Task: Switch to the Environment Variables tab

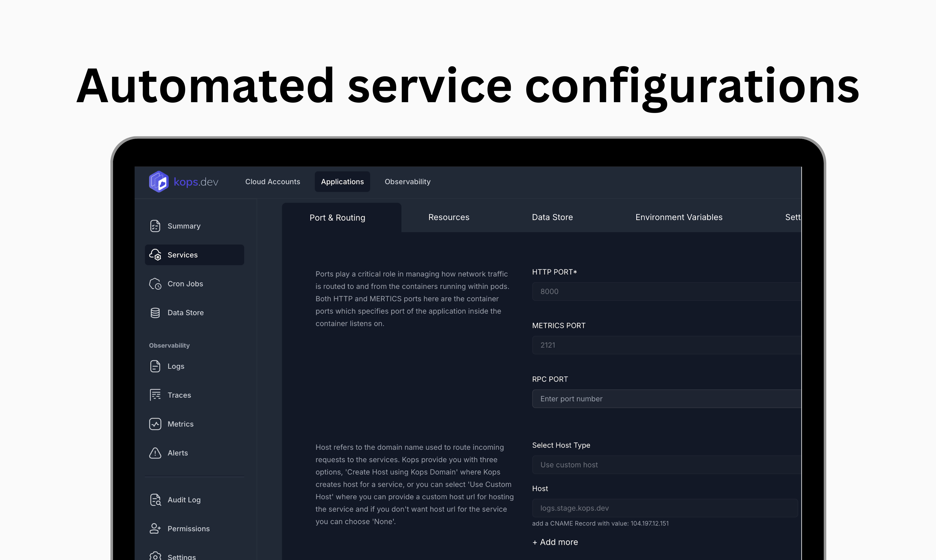Action: (x=679, y=217)
